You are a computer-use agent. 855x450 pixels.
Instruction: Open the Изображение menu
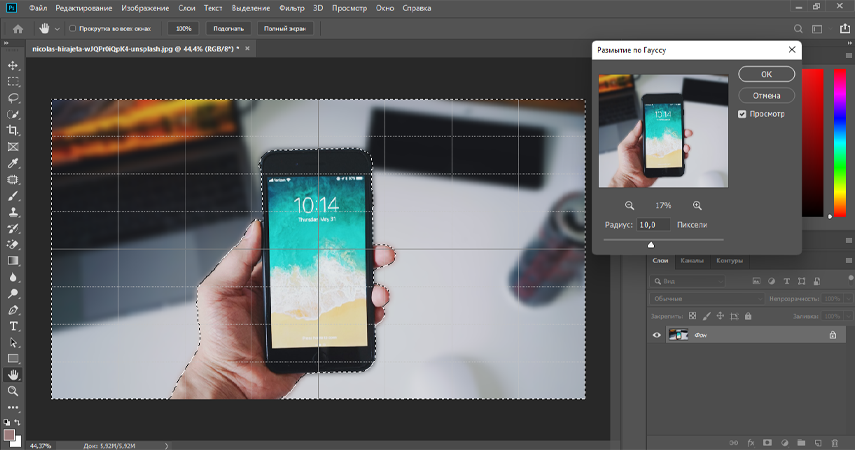point(145,8)
